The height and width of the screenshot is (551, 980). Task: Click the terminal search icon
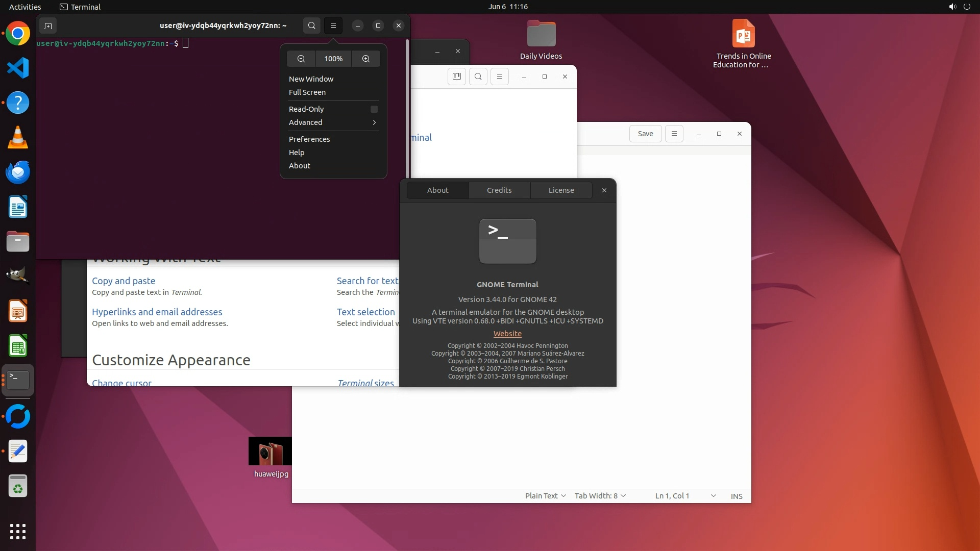pyautogui.click(x=311, y=26)
